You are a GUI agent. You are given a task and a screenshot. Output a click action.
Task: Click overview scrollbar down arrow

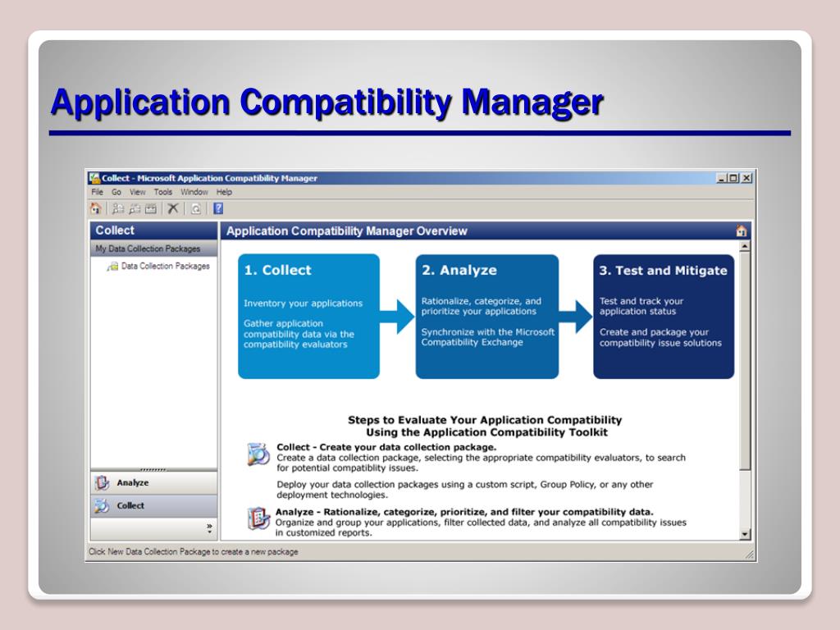pyautogui.click(x=745, y=534)
